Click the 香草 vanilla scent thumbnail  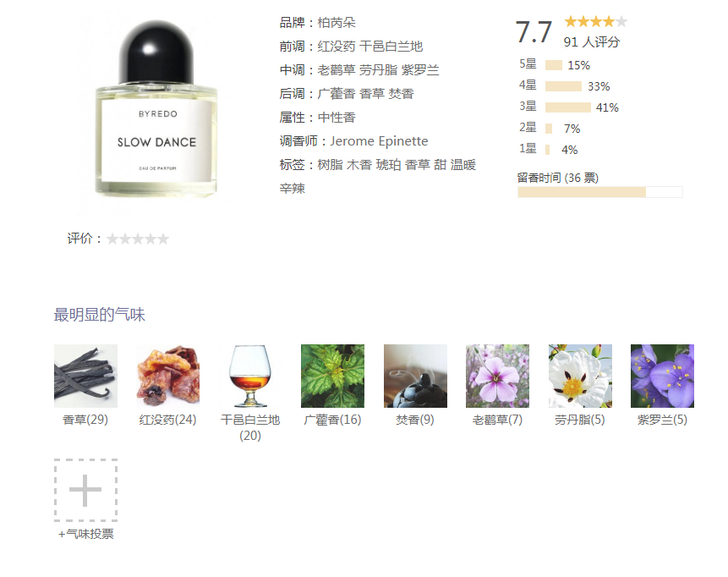click(x=86, y=376)
